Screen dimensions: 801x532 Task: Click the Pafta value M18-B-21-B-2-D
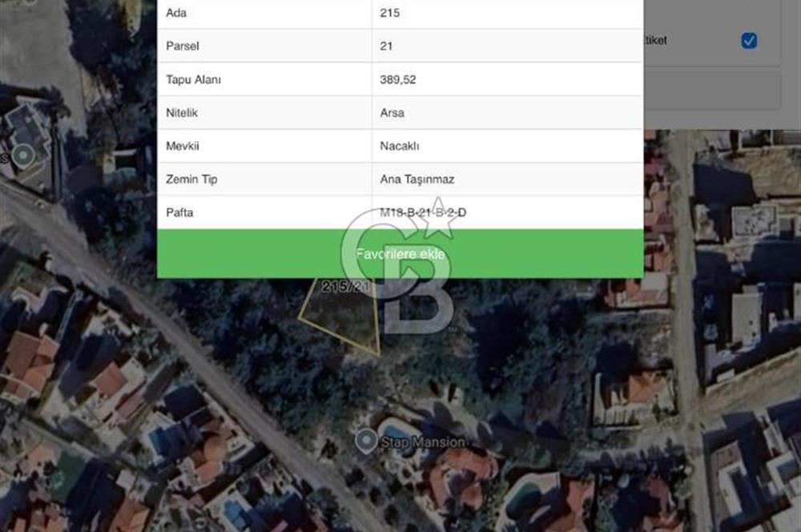click(423, 212)
